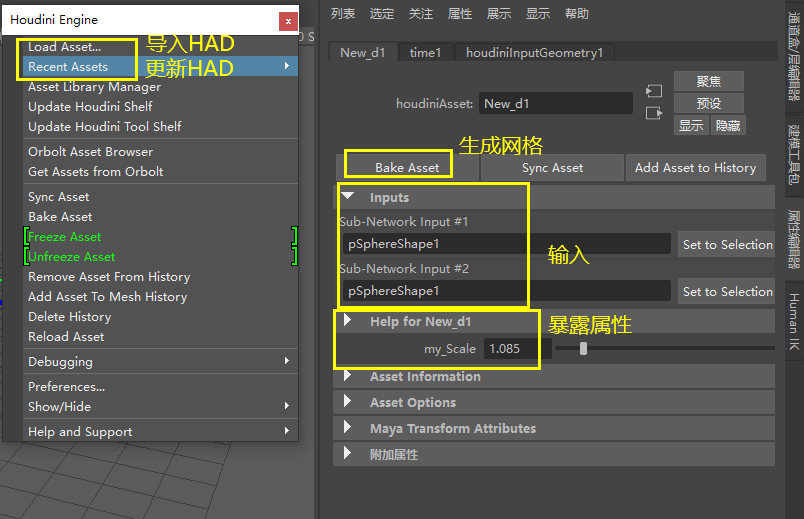
Task: Close the Houdini Engine menu window
Action: [288, 21]
